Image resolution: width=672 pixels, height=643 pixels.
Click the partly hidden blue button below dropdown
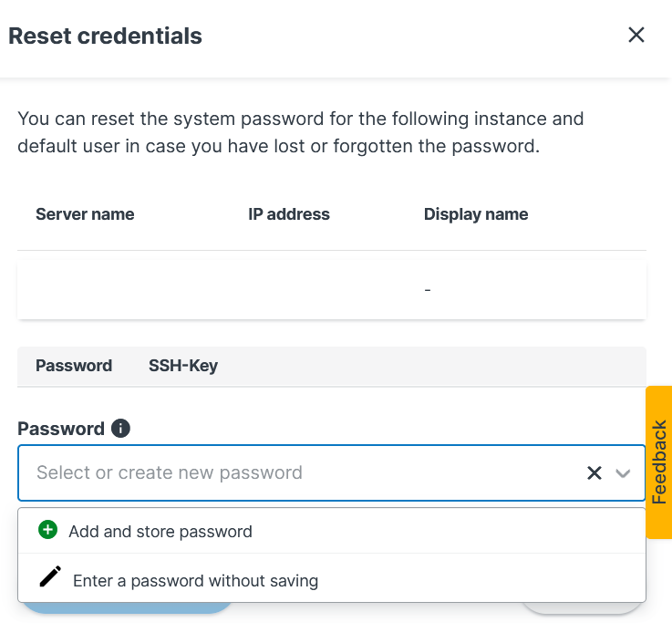click(128, 607)
